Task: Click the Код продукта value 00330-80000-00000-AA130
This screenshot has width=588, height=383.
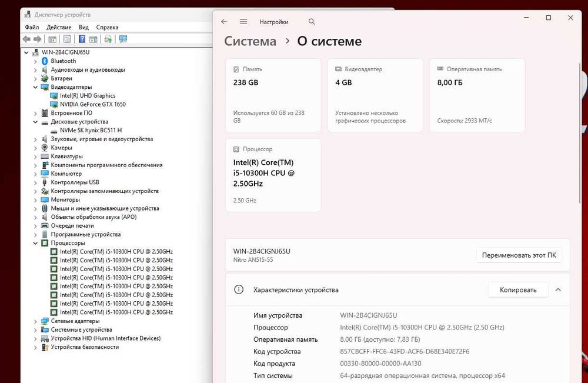Action: tap(380, 364)
